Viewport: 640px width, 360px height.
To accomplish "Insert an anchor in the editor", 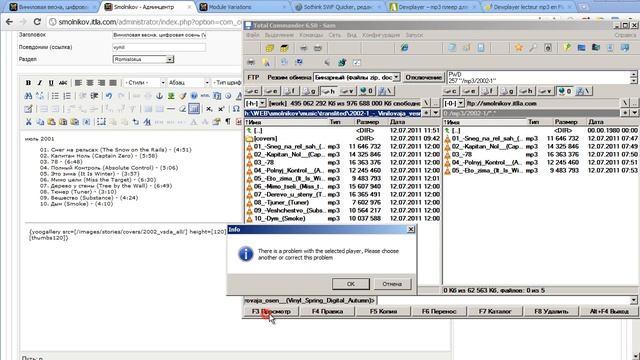I will pos(160,96).
